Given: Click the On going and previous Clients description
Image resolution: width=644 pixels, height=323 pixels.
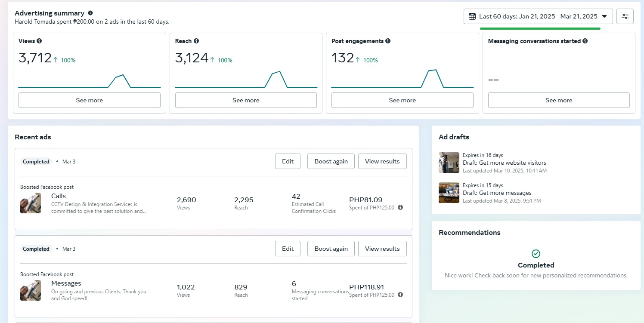Looking at the screenshot, I should tap(99, 295).
